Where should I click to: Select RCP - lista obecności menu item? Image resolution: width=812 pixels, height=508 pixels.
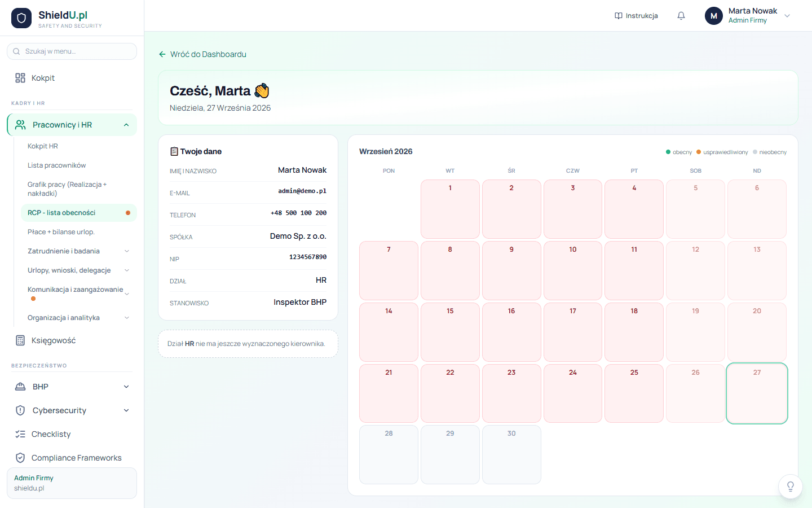click(78, 213)
